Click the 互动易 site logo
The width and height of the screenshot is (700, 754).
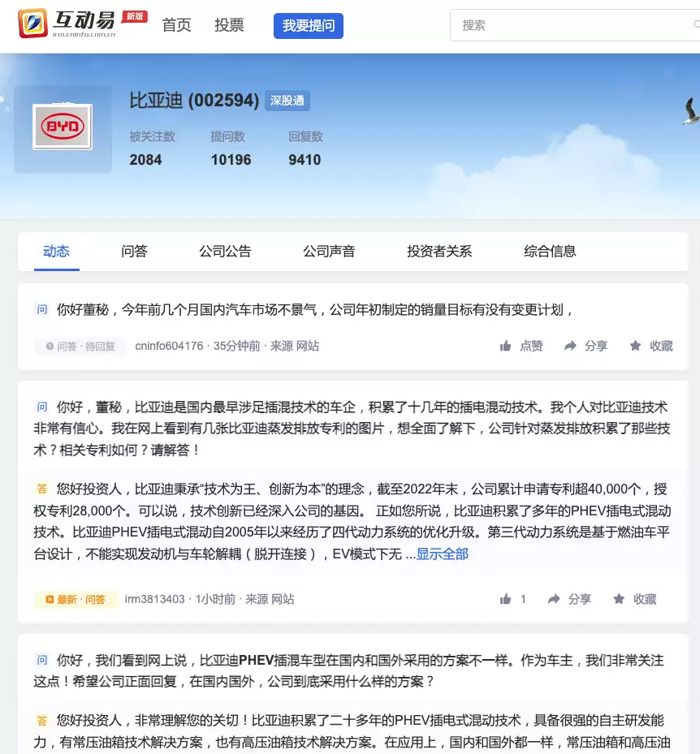(67, 24)
